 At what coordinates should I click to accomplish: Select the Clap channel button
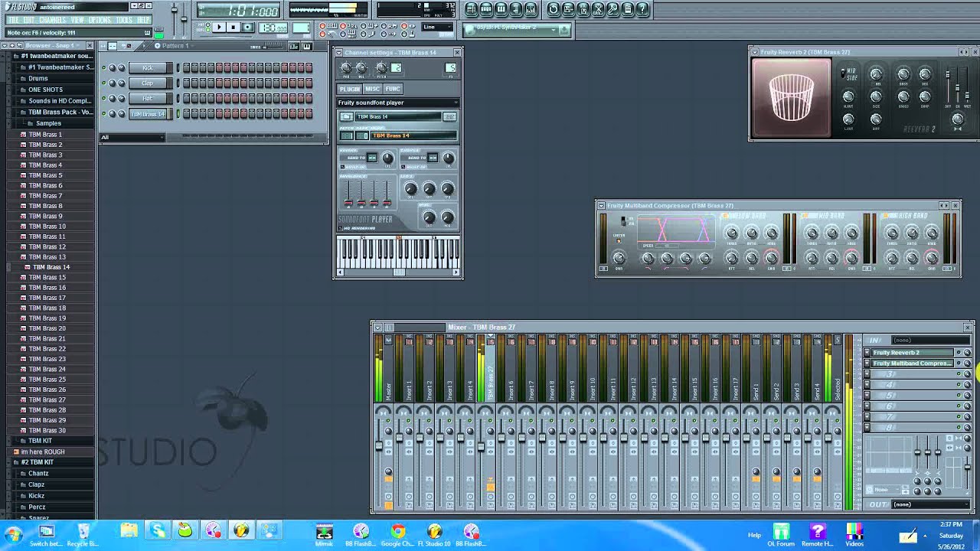pos(148,83)
